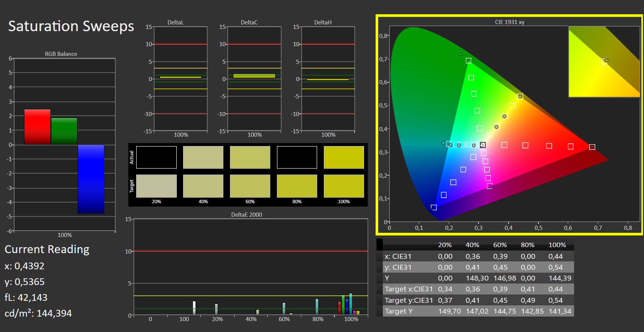Select the Actual 40% saturation swatch
This screenshot has width=644, height=332.
(203, 157)
